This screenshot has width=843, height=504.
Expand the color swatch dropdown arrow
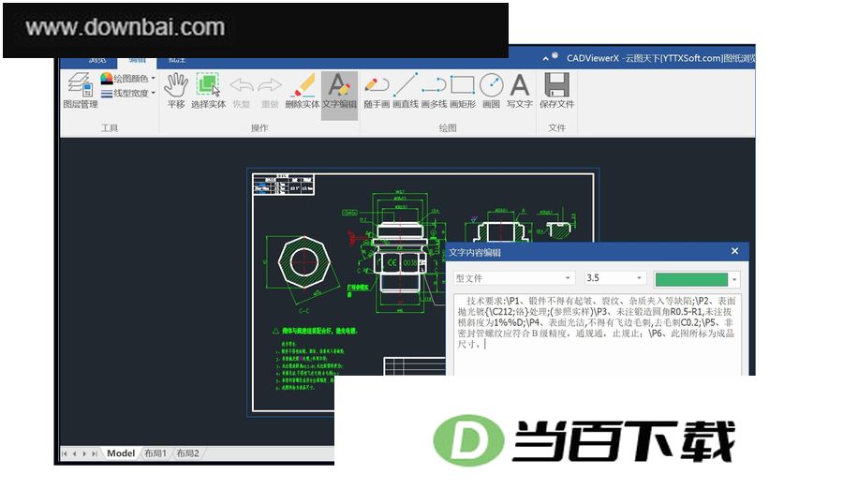(x=734, y=279)
